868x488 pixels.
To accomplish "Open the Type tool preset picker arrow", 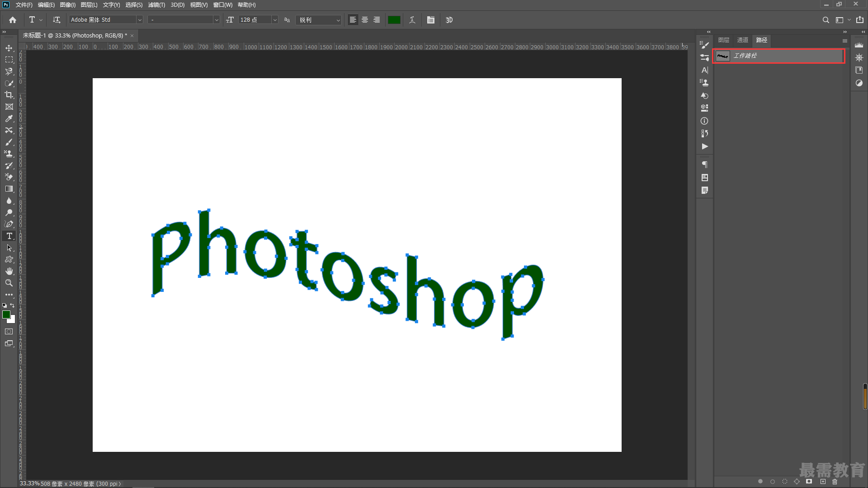I will pyautogui.click(x=41, y=20).
